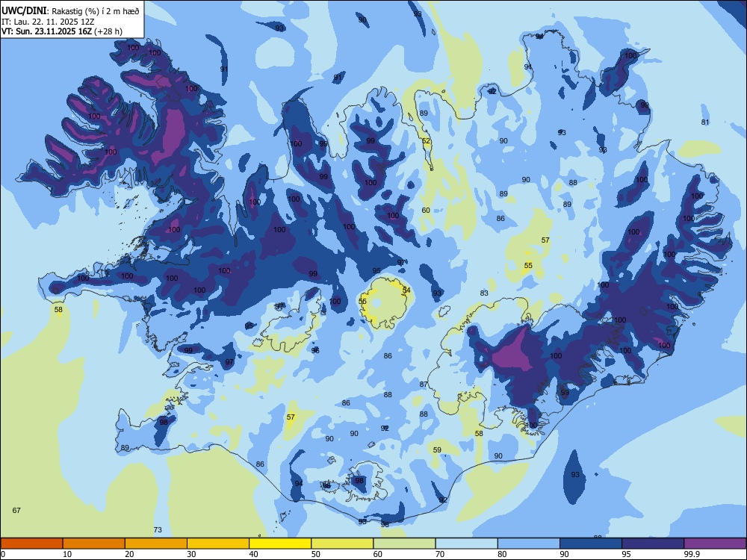Click the medium blue 80–90 legend swatch
Viewport: 747px width, 560px height.
[529, 544]
